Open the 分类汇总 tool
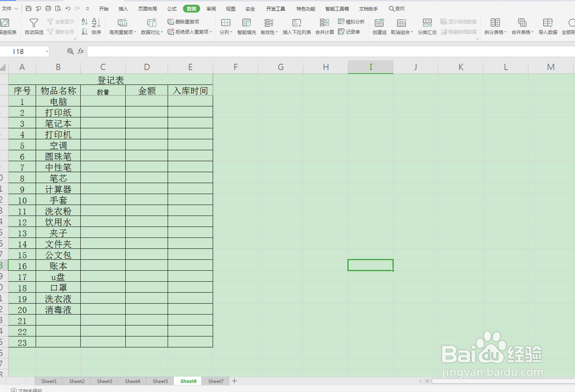 tap(427, 27)
